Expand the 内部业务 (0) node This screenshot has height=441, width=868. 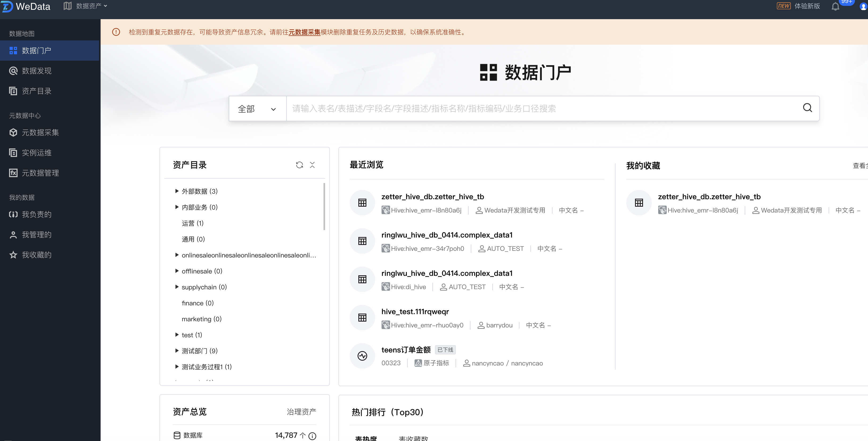coord(177,207)
